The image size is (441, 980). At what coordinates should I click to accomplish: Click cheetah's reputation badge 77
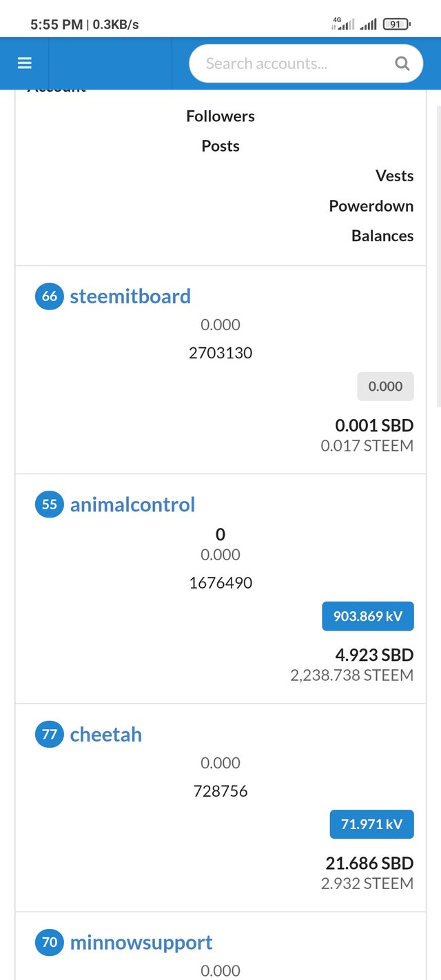[x=50, y=734]
